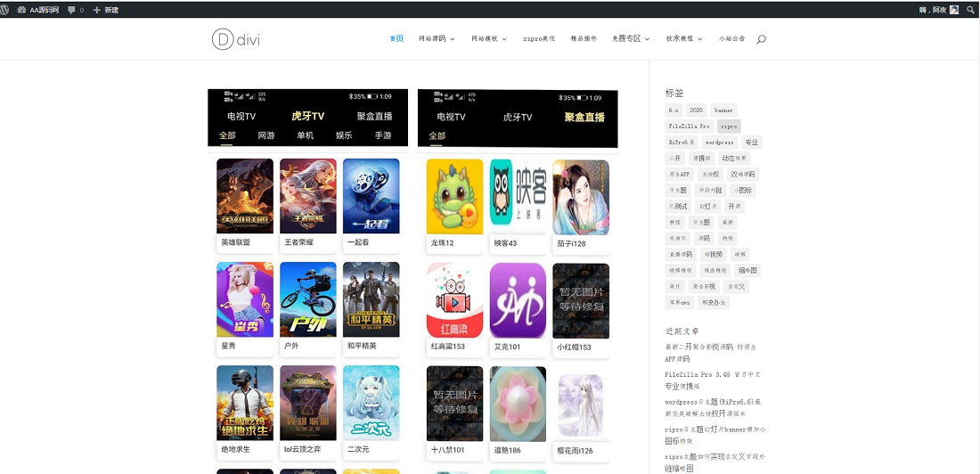Click the 2020 tag
Viewport: 980px width, 474px height.
coord(697,110)
